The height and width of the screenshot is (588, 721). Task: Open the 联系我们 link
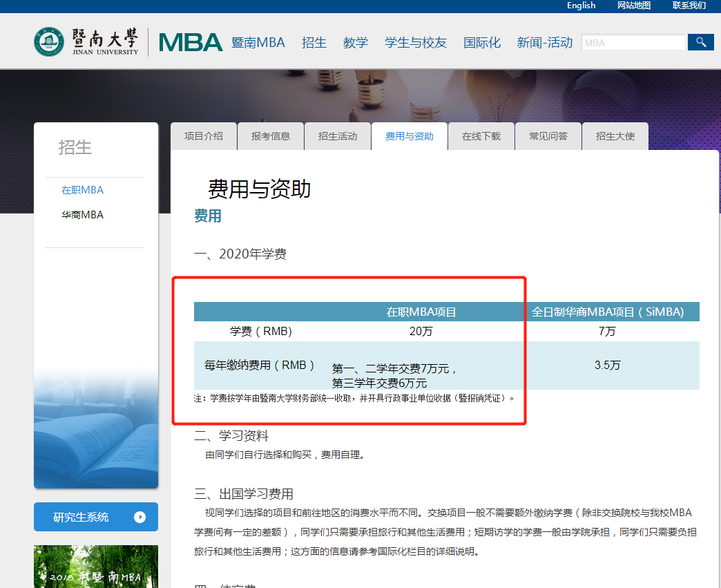689,6
